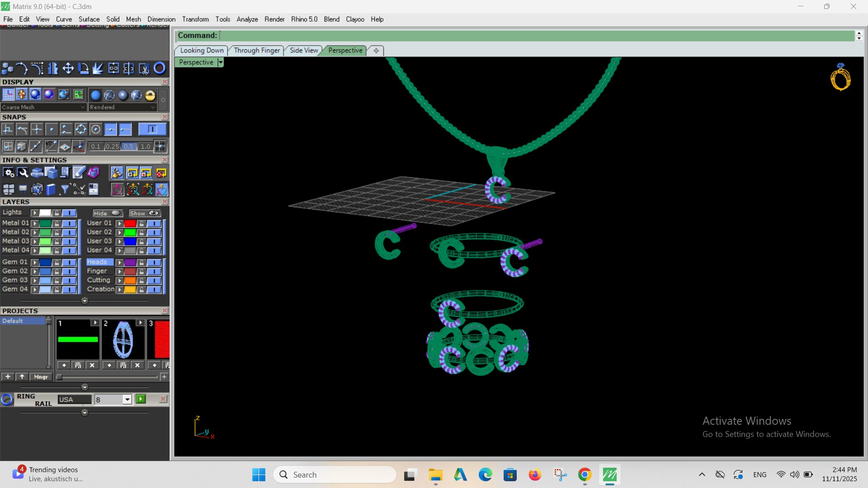Click the Show layers button

[144, 213]
